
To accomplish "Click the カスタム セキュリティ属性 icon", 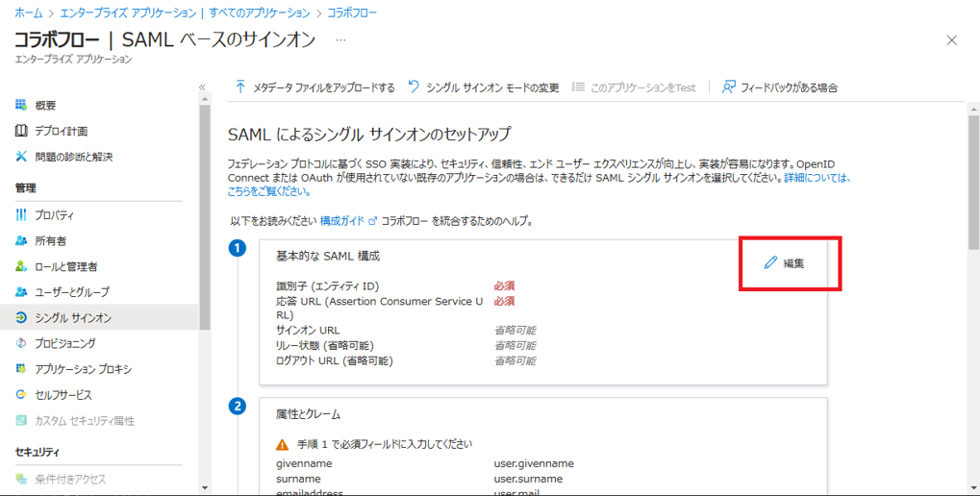I will 21,420.
